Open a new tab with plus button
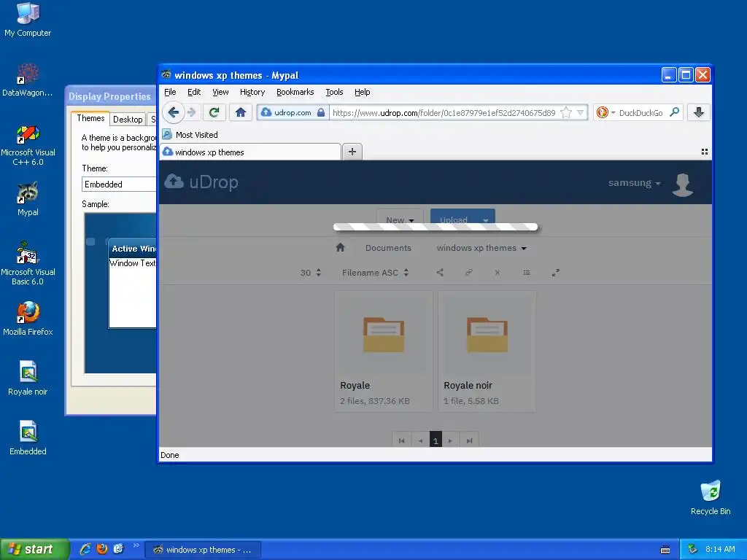The image size is (747, 560). pos(352,152)
